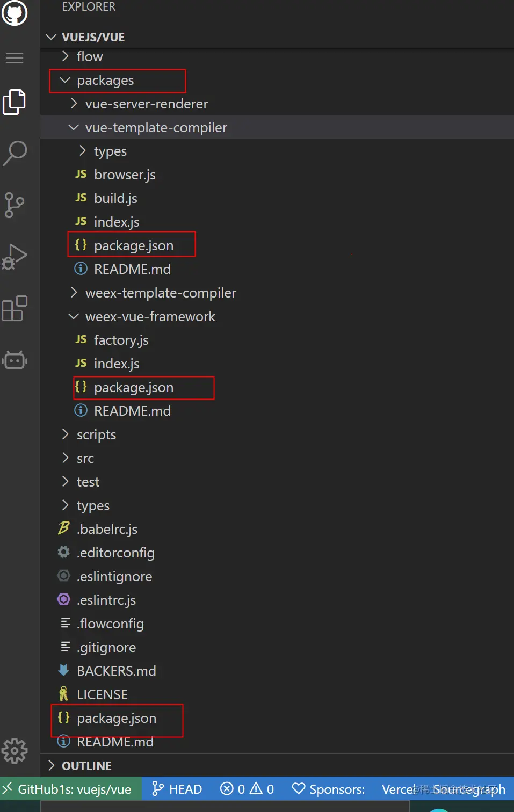This screenshot has height=812, width=514.
Task: Open .flowconfig file
Action: pos(277,624)
